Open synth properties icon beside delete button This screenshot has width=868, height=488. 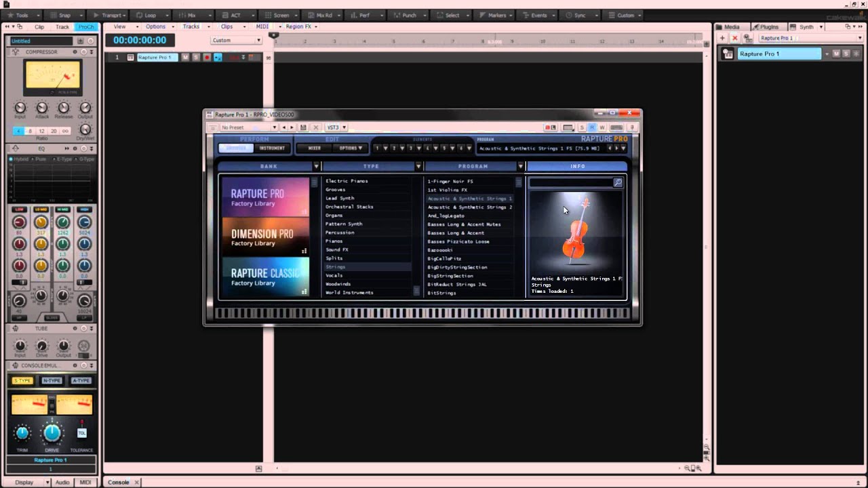(x=747, y=38)
